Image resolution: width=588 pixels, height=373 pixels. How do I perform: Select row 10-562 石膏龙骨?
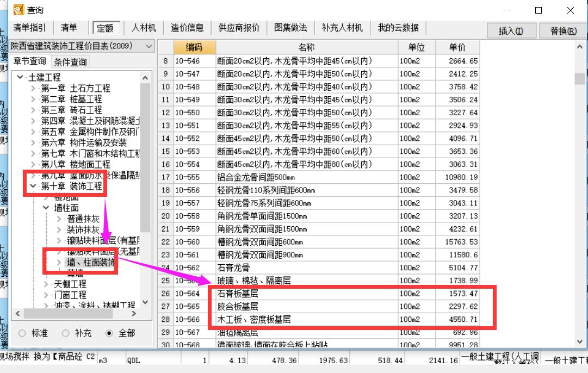pyautogui.click(x=319, y=268)
